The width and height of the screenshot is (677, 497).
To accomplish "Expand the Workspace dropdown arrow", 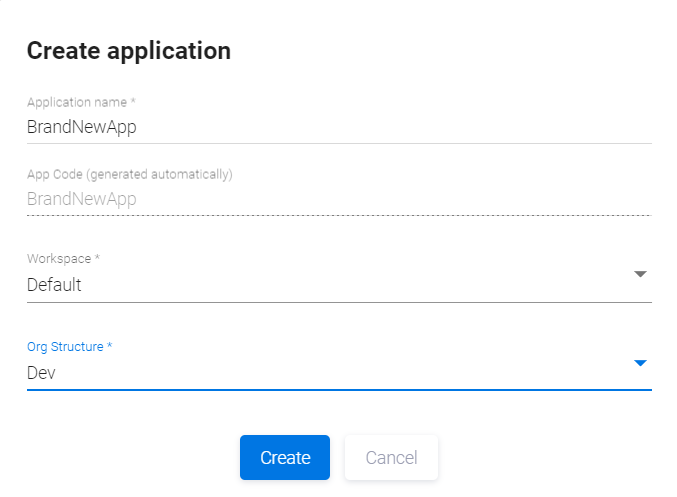I will (x=641, y=274).
